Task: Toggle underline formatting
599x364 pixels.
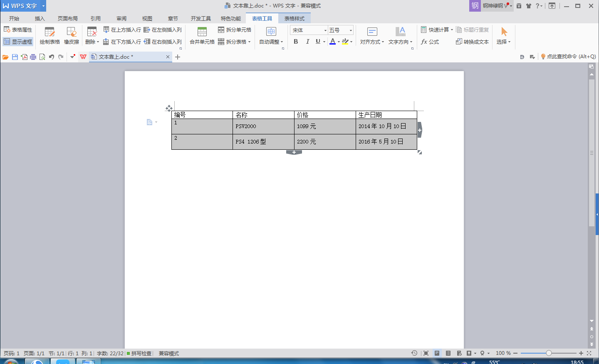Action: 318,42
